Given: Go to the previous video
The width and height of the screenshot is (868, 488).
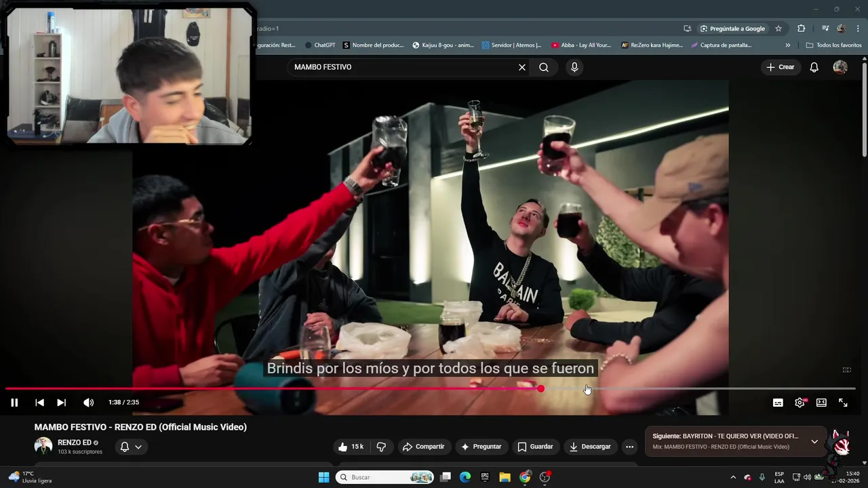Looking at the screenshot, I should point(39,403).
